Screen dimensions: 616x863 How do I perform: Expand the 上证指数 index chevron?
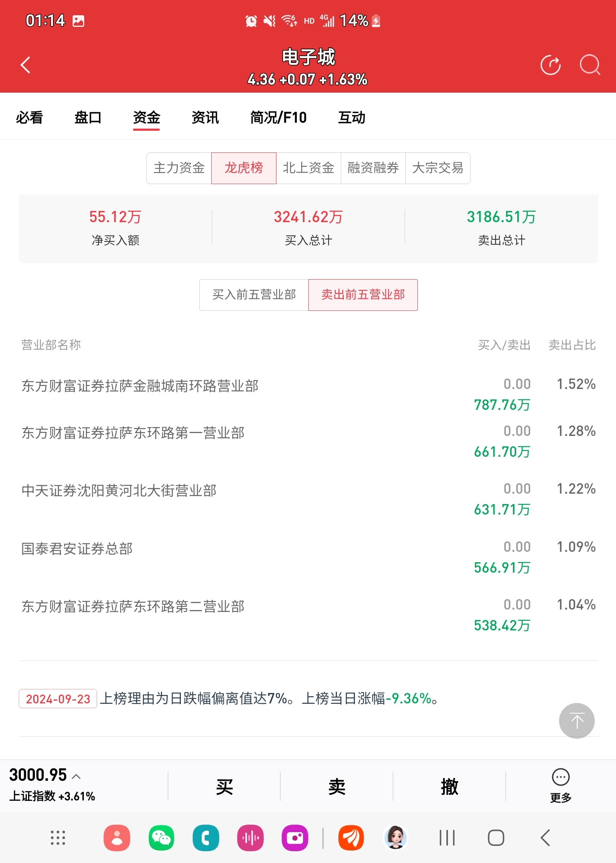[76, 776]
